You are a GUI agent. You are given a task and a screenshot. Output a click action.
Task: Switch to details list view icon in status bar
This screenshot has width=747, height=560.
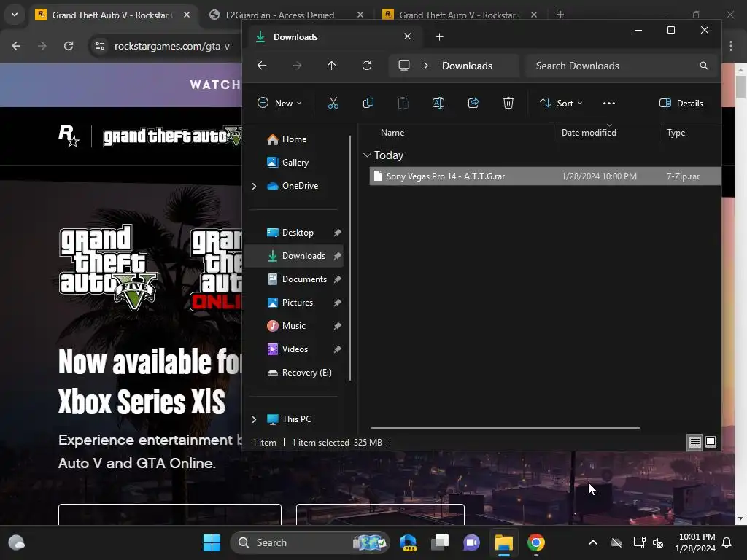tap(695, 443)
